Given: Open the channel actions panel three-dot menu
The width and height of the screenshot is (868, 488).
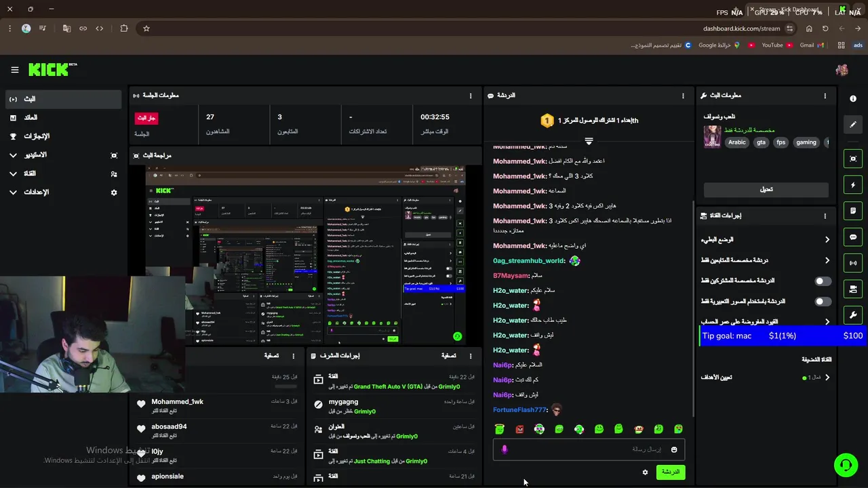Looking at the screenshot, I should (x=825, y=216).
